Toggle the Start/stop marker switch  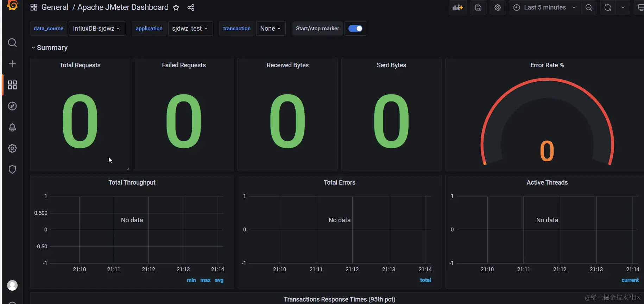point(355,29)
